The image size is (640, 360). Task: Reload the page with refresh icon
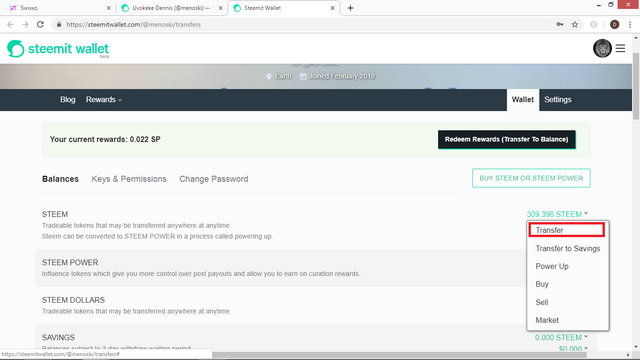tap(40, 24)
